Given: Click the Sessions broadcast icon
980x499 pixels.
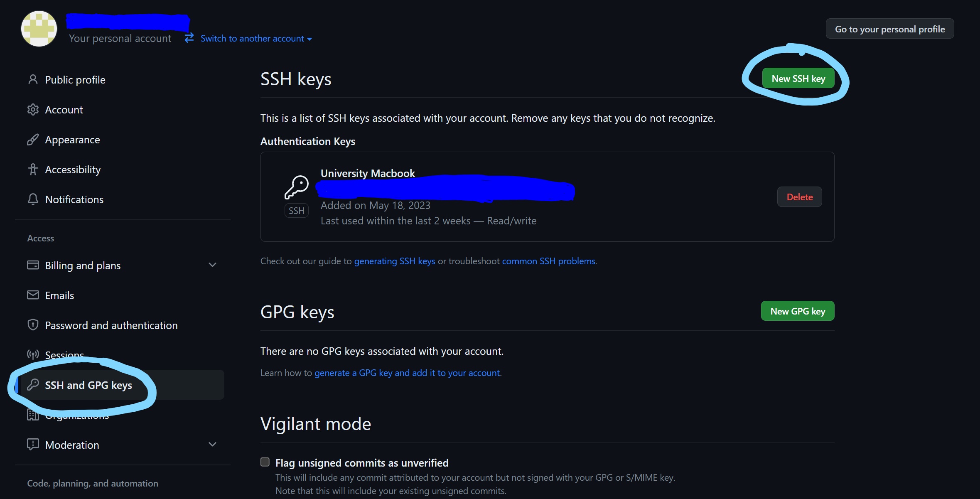Looking at the screenshot, I should click(33, 355).
